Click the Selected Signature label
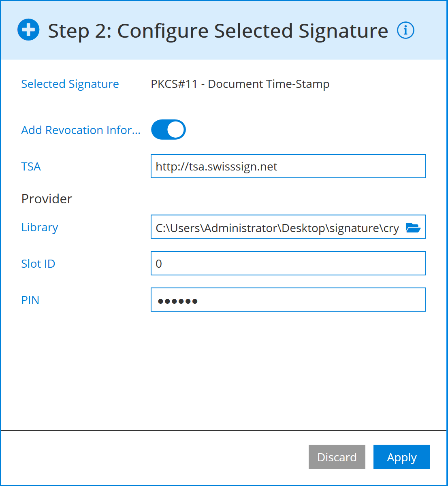 (70, 84)
